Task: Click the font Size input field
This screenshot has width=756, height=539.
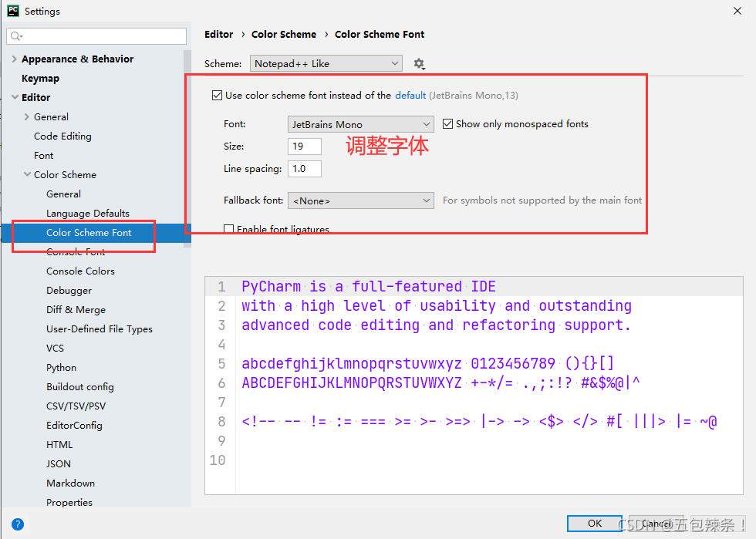Action: pyautogui.click(x=304, y=146)
